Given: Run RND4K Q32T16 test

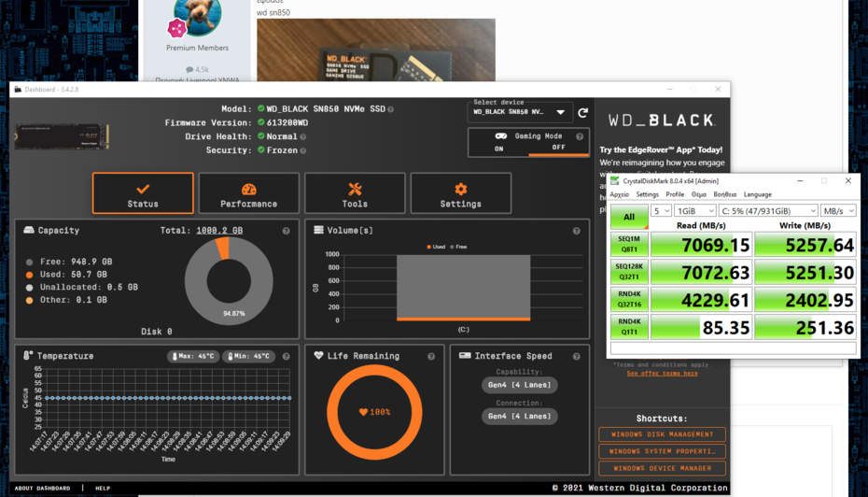Looking at the screenshot, I should click(x=629, y=299).
